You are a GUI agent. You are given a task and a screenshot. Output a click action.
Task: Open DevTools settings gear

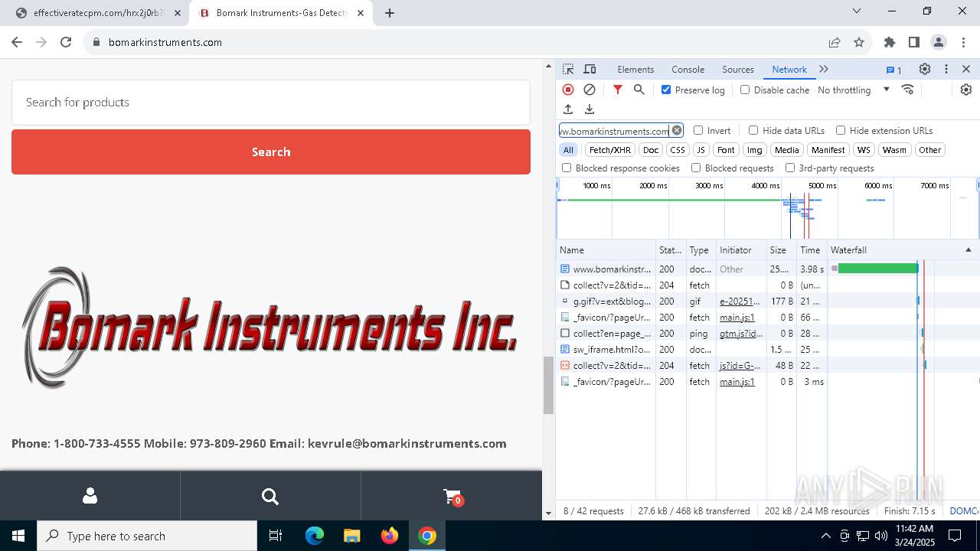pyautogui.click(x=925, y=69)
